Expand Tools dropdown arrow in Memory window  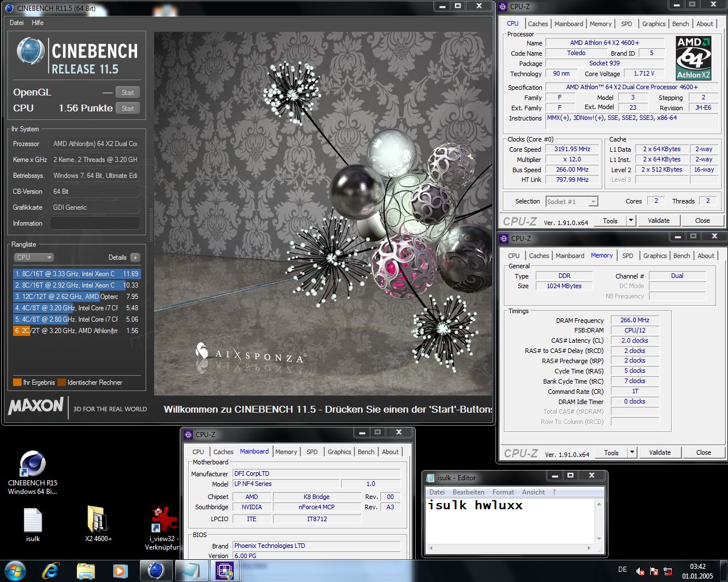632,452
